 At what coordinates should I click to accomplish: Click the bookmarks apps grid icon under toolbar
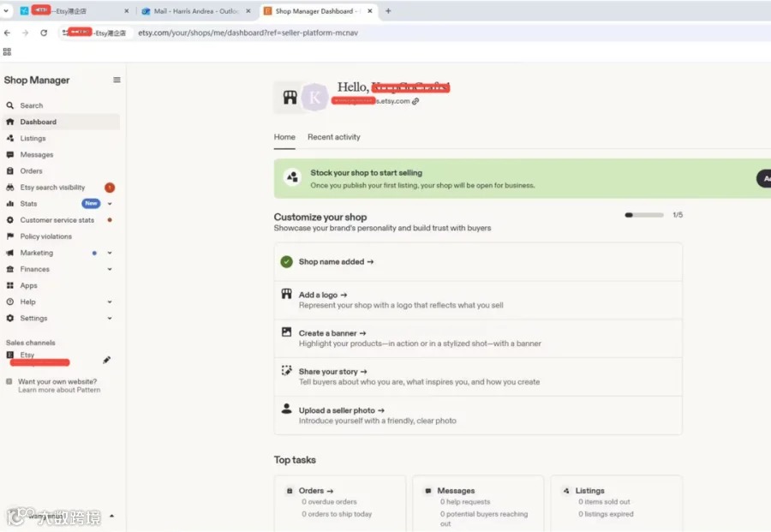pos(7,51)
